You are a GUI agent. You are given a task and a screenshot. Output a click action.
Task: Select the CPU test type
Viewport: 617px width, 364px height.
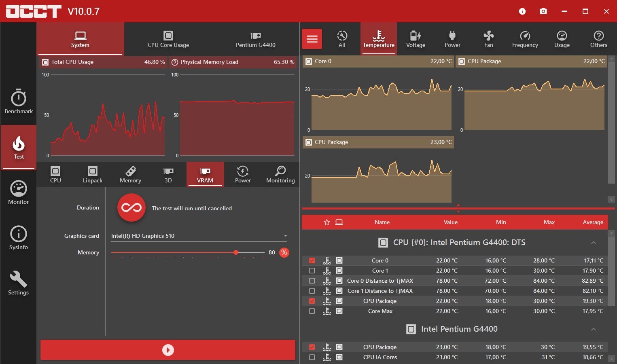tap(55, 174)
